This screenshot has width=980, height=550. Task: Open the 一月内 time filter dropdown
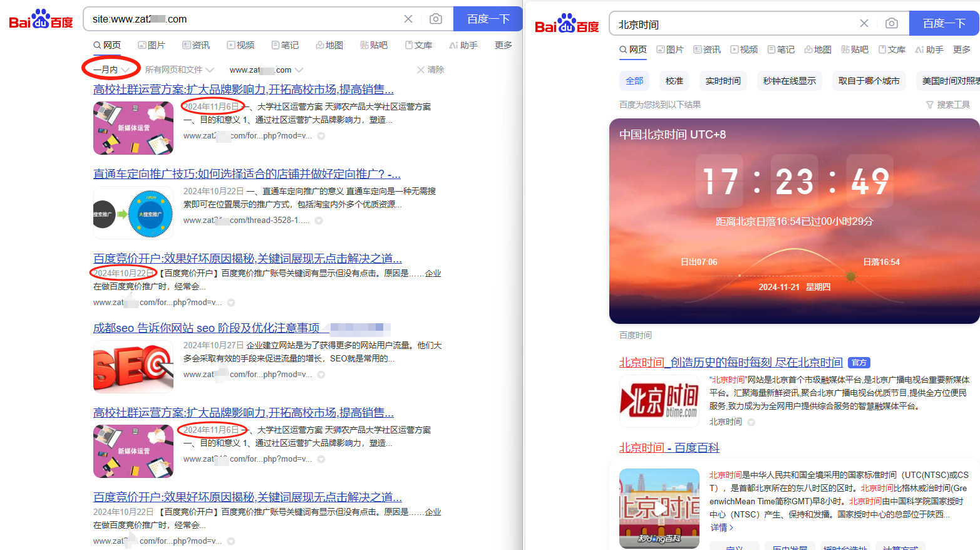tap(111, 70)
